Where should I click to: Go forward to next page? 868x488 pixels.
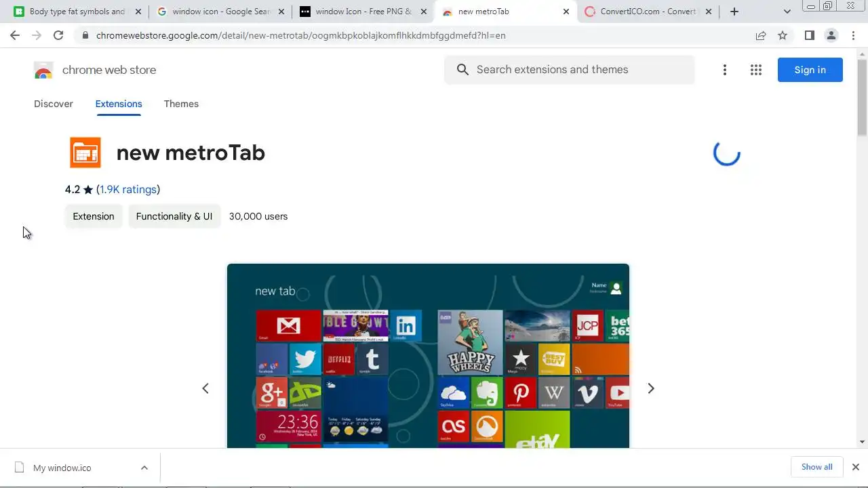[37, 35]
